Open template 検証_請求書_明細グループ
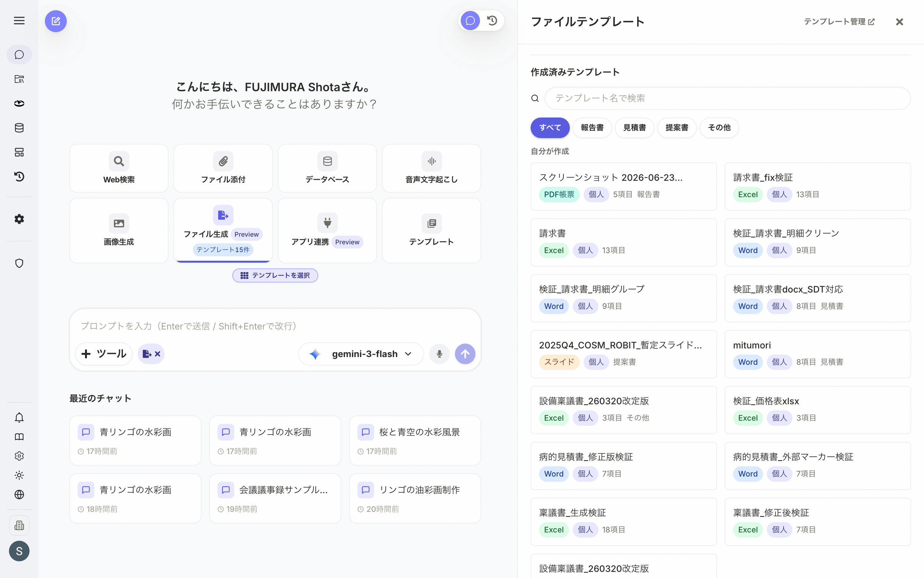The height and width of the screenshot is (578, 924). point(623,298)
